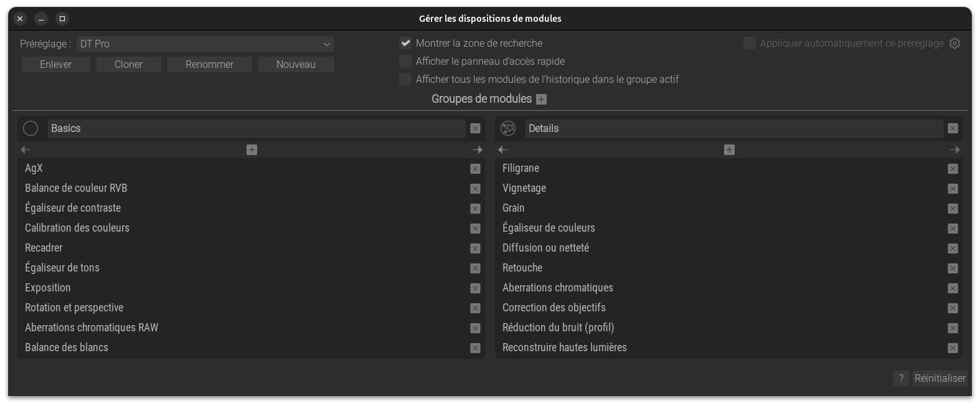This screenshot has height=406, width=980.
Task: Add a new module group with plus icon
Action: [542, 100]
